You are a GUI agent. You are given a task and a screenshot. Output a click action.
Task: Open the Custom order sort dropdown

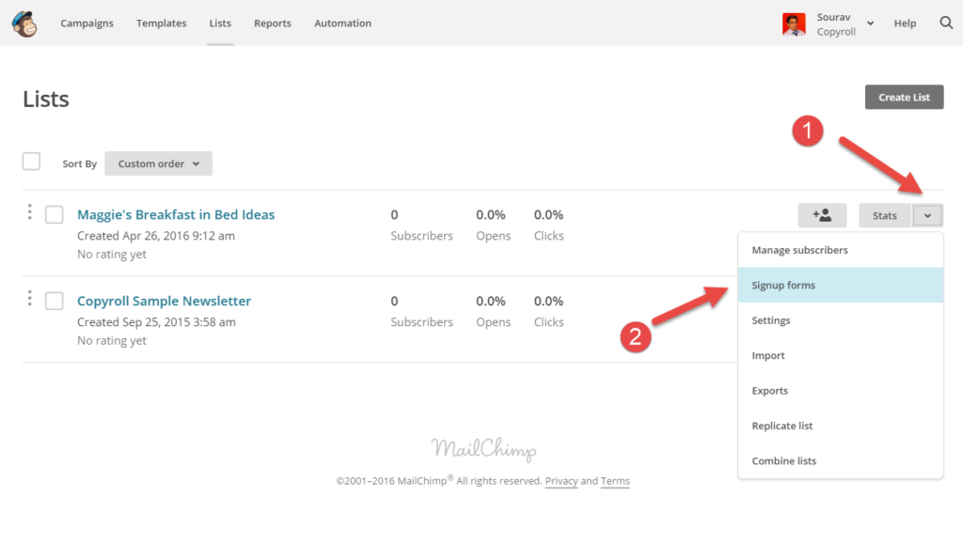(158, 163)
